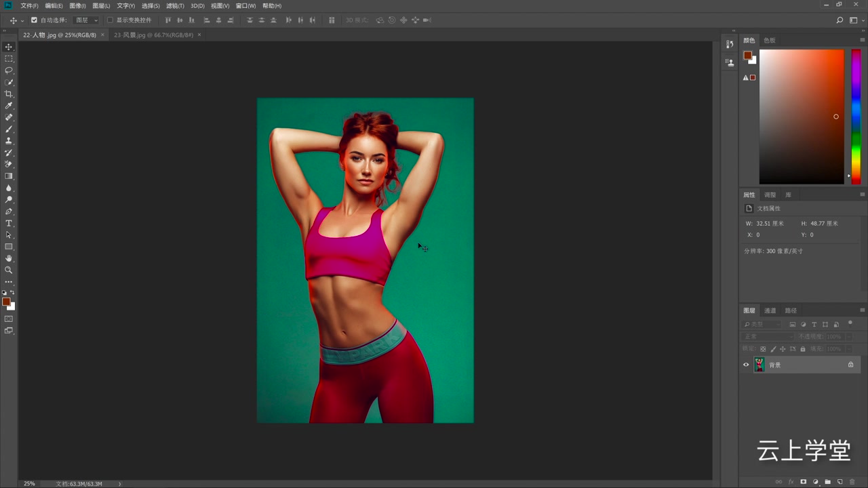Select the Crop tool
The height and width of the screenshot is (488, 868).
point(9,94)
